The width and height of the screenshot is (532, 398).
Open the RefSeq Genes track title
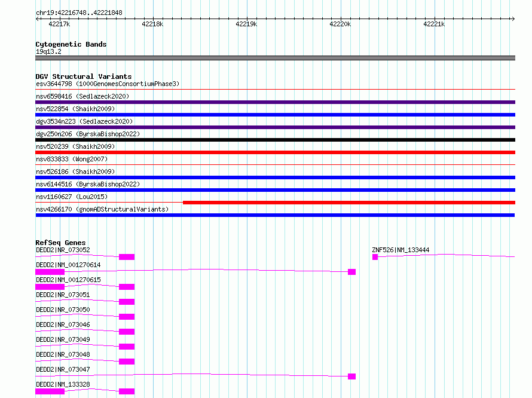(x=60, y=243)
